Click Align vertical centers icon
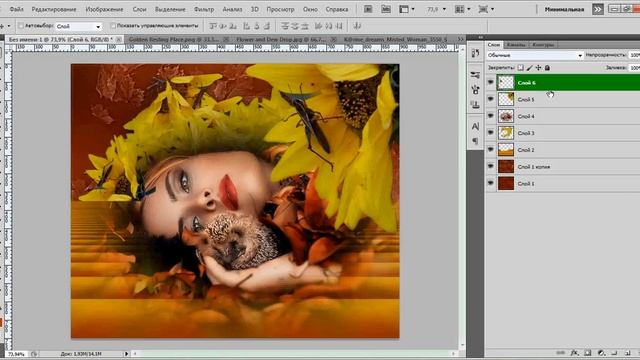Image resolution: width=640 pixels, height=360 pixels. 223,26
